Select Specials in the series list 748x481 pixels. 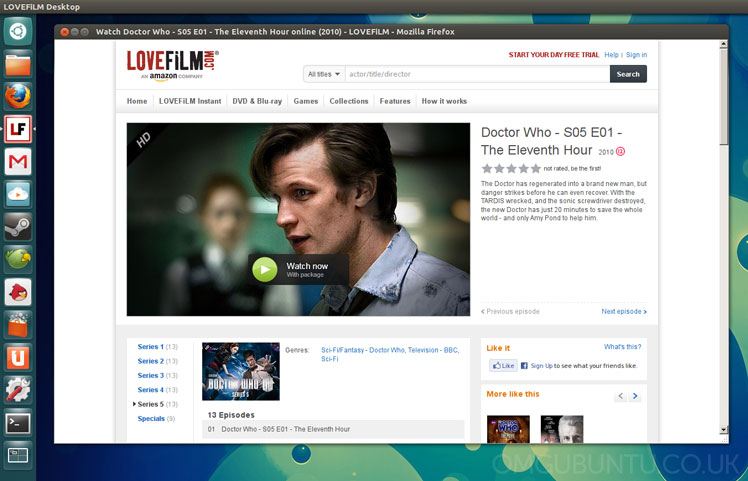click(151, 418)
